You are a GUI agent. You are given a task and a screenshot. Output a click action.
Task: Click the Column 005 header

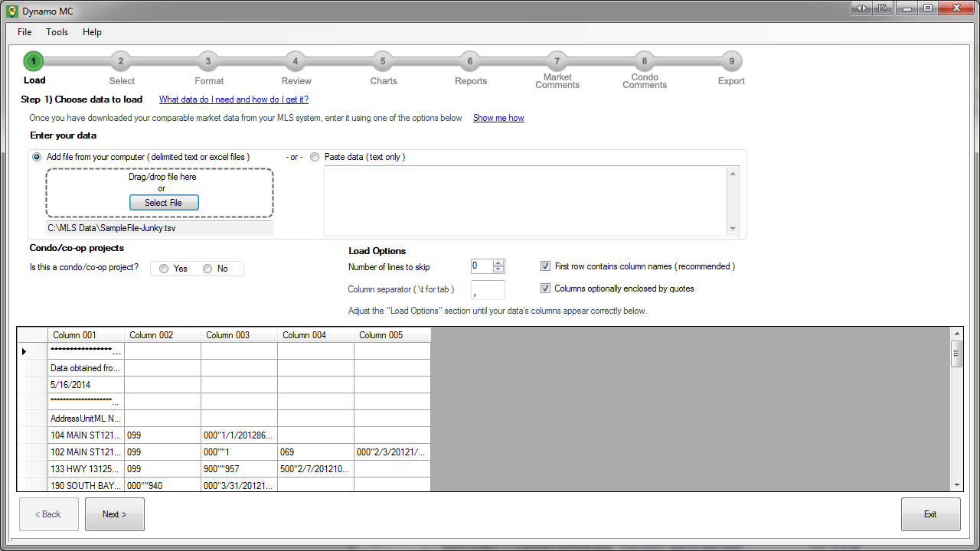[x=392, y=335]
